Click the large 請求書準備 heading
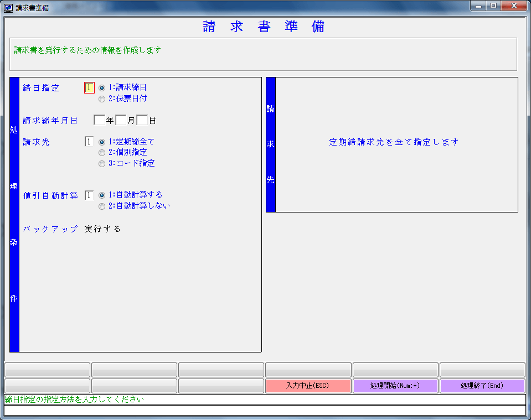 (264, 27)
